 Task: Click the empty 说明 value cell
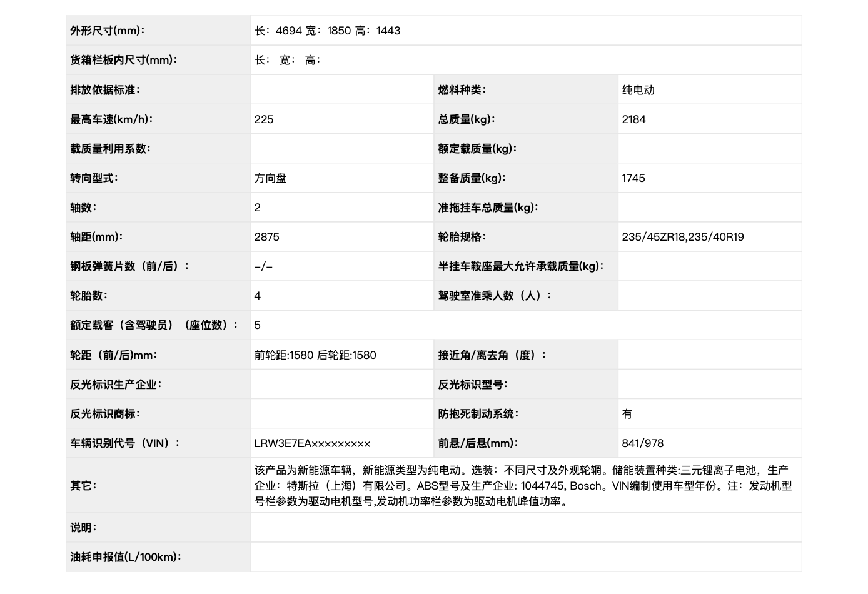pos(525,528)
